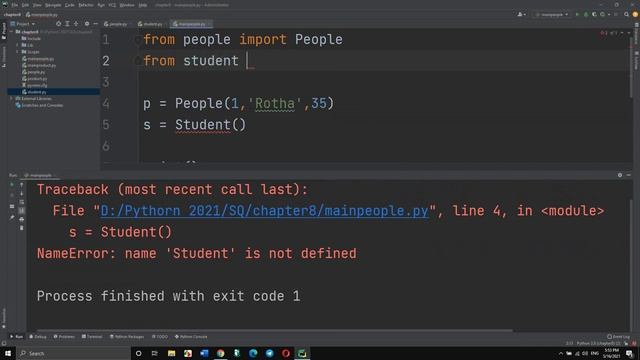640x360 pixels.
Task: Start debugging with the green bug icon
Action: click(586, 14)
